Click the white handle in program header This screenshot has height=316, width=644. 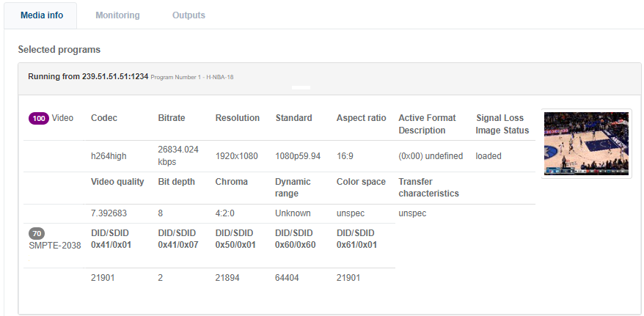(301, 87)
